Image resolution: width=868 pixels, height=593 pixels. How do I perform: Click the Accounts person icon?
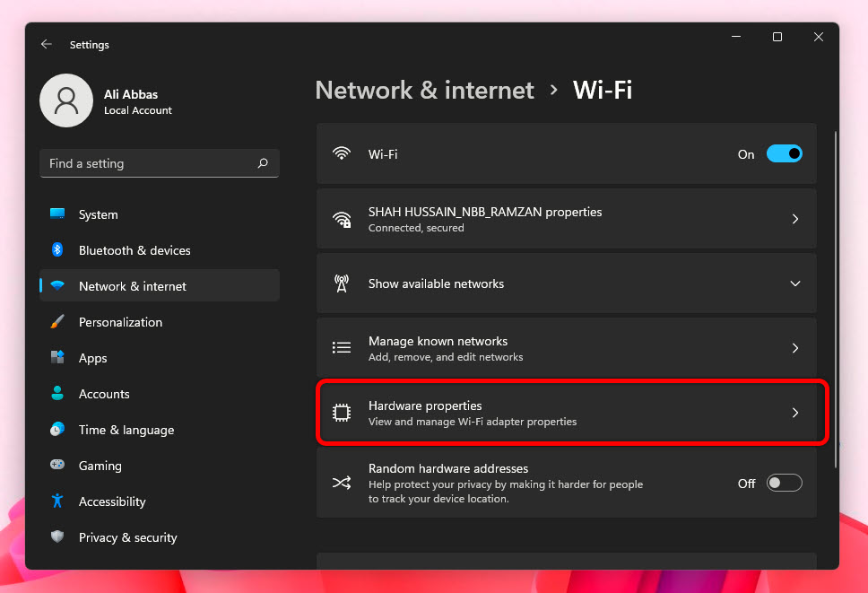tap(57, 393)
